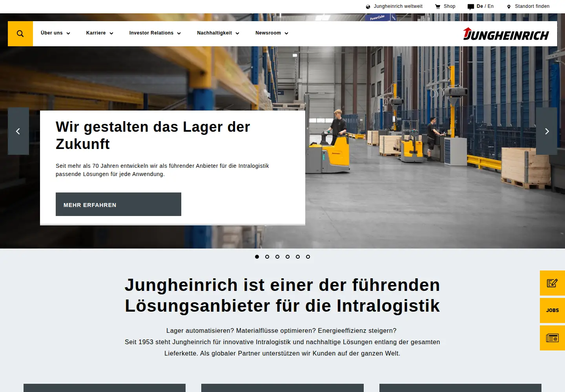This screenshot has width=565, height=392.
Task: Open the Shop link
Action: 450,6
